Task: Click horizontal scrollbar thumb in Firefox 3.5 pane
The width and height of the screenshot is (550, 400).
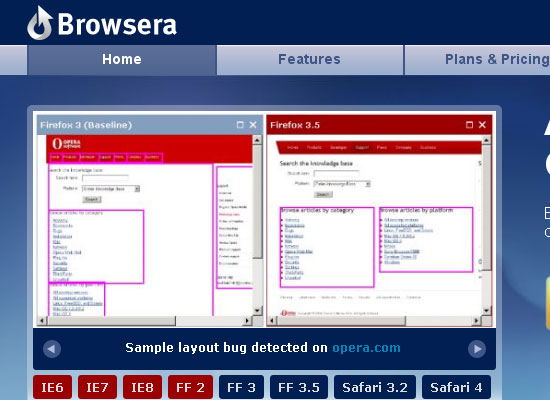Action: [x=341, y=320]
